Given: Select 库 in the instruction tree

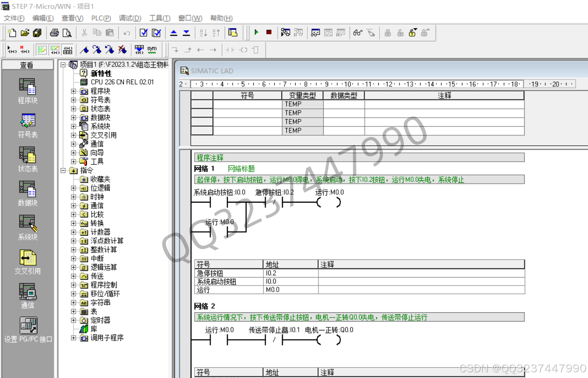Looking at the screenshot, I should pos(94,329).
